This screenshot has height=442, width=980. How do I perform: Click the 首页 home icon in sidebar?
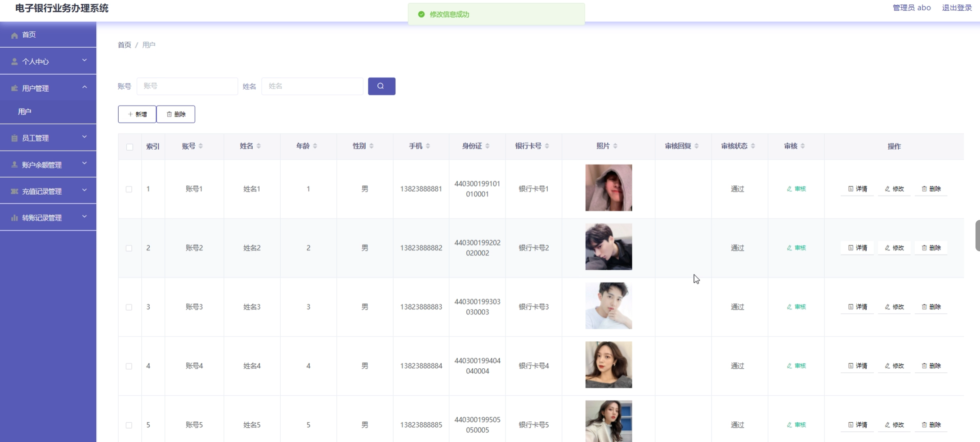[13, 35]
